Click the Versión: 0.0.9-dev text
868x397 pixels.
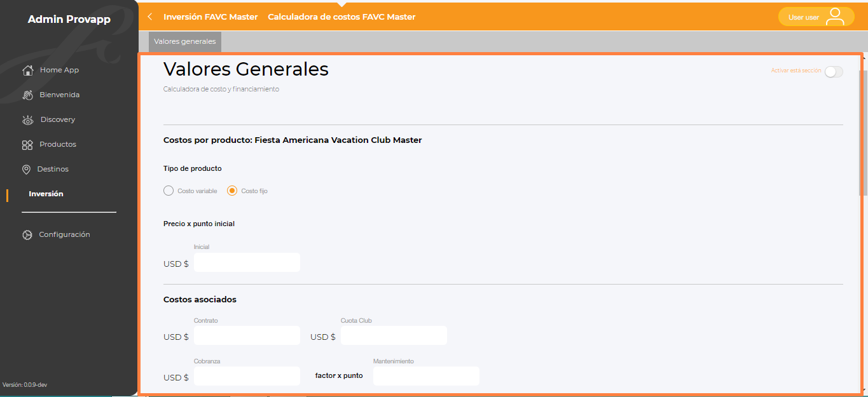click(25, 385)
